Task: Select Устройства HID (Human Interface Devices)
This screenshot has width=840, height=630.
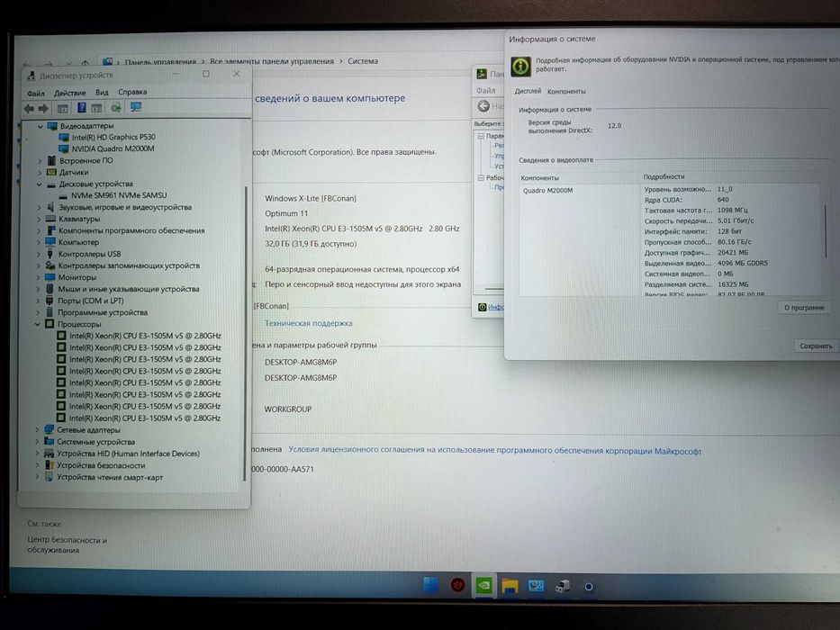Action: coord(128,454)
